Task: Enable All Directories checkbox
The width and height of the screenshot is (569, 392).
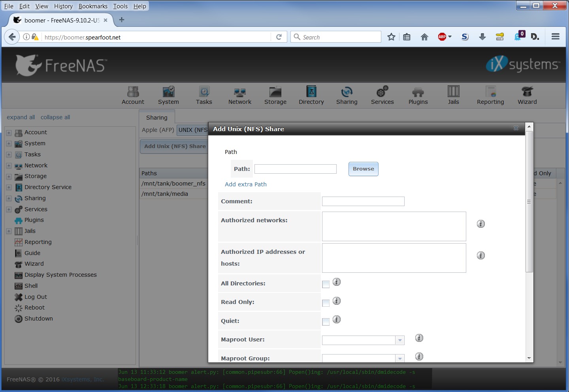Action: pos(326,284)
